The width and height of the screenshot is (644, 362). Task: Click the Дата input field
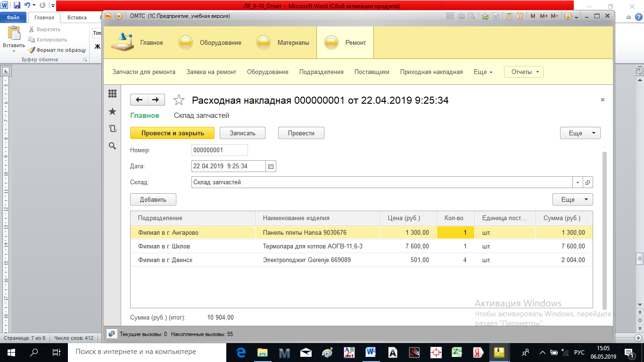(229, 166)
